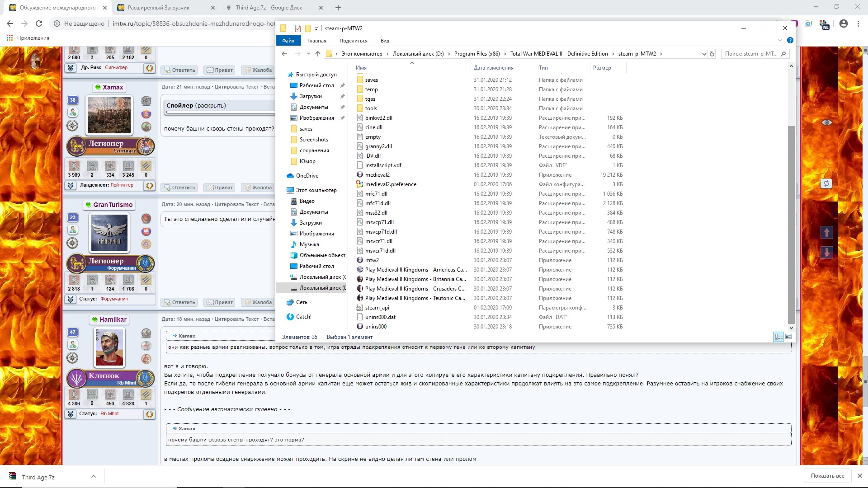Click New folder icon in Explorer title bar
This screenshot has width=868, height=488.
pos(308,28)
